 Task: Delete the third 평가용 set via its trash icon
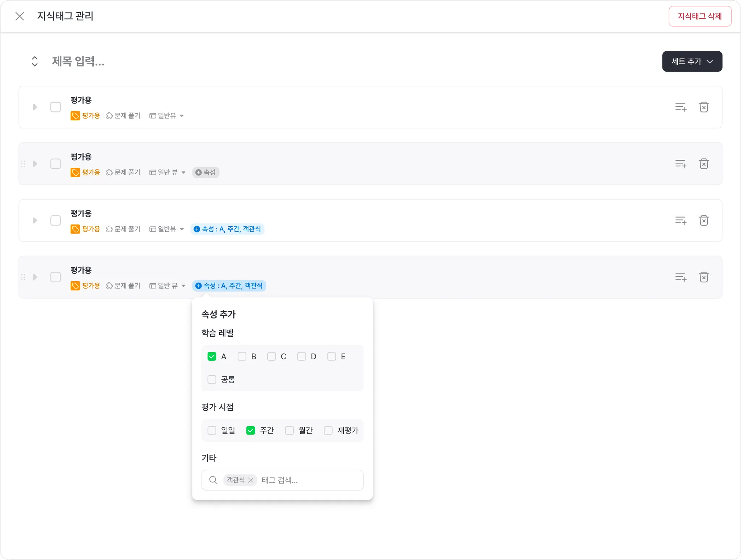703,221
